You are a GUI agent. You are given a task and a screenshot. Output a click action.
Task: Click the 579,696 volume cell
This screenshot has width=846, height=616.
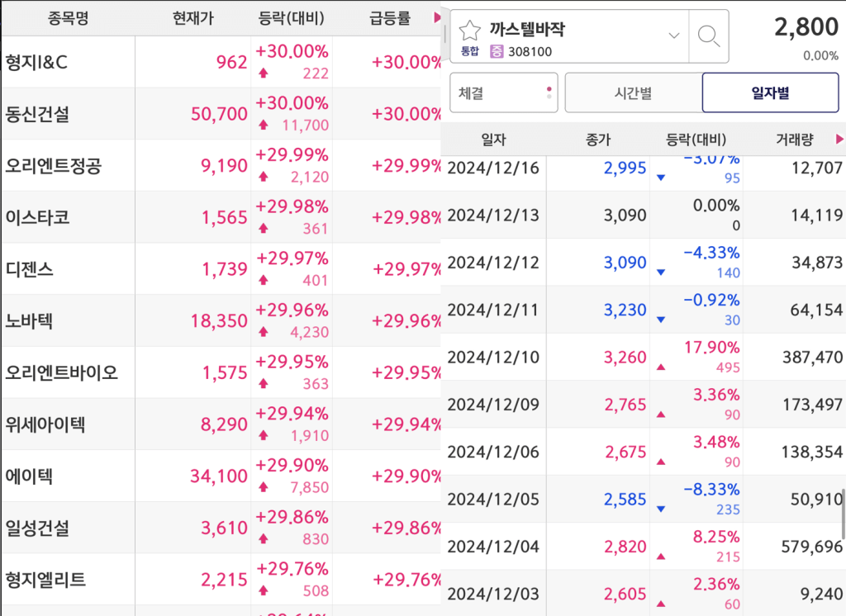click(x=812, y=547)
